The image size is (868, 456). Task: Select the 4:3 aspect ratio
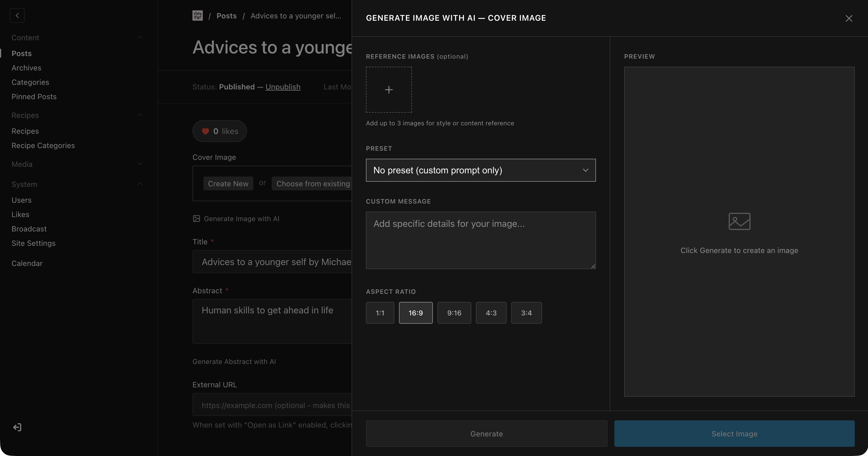tap(491, 313)
